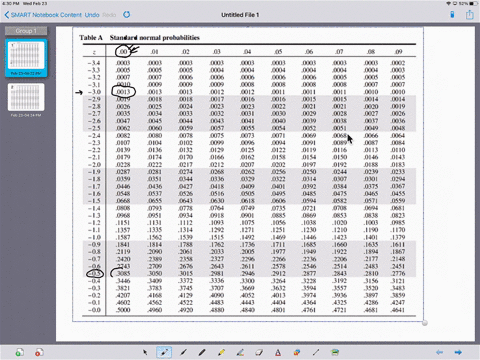Click the -3.0 row label
Screen dimensions: 480x360
[94, 92]
